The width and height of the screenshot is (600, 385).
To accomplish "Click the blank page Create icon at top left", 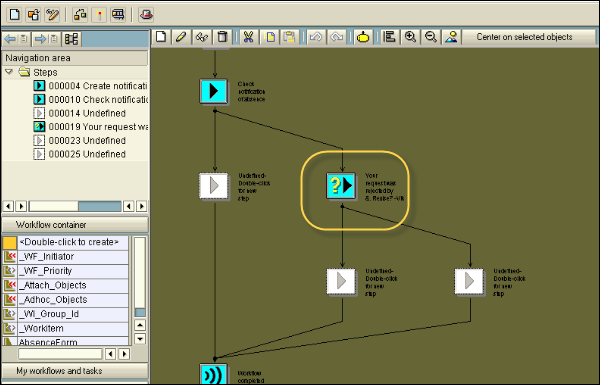I will 15,15.
